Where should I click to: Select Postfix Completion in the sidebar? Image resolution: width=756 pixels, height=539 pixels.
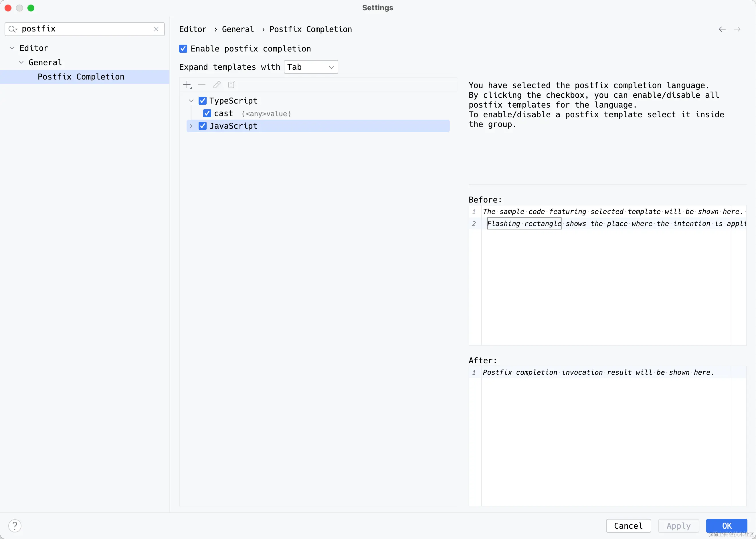pos(81,77)
